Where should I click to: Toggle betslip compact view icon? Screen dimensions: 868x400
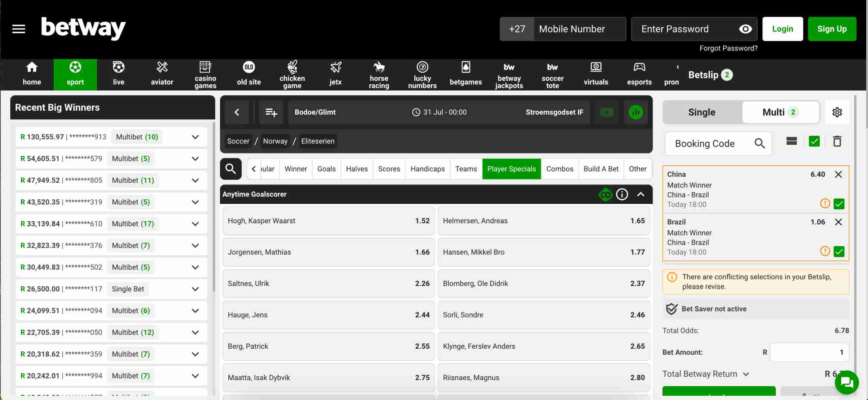pos(792,141)
